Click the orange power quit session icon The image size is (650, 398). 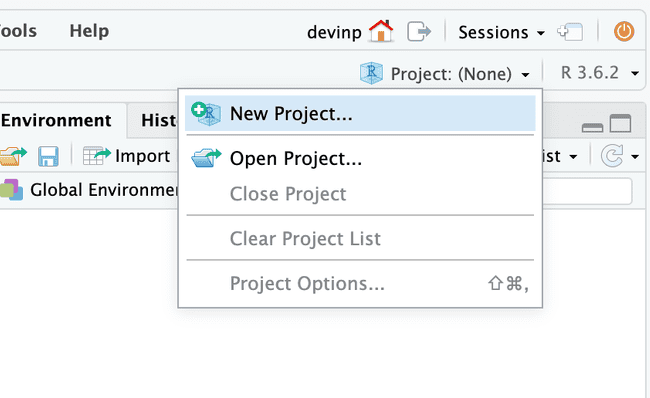click(624, 32)
